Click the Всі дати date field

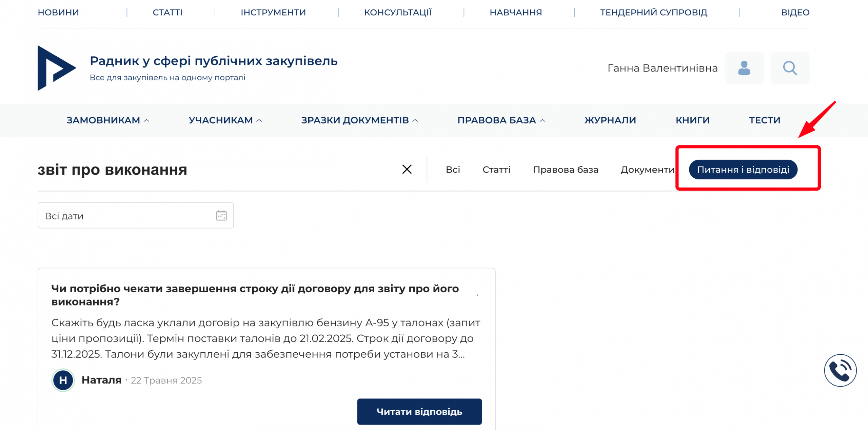coord(129,216)
